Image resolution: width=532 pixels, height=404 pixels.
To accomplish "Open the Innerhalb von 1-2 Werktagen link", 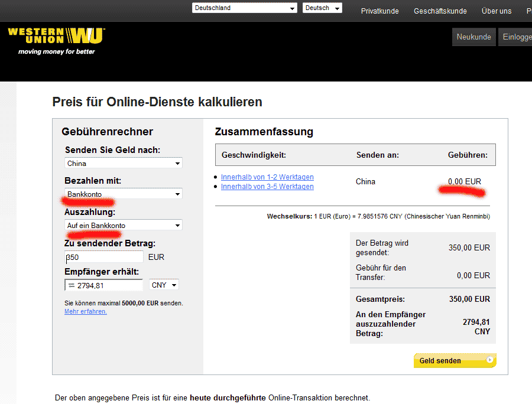I will tap(267, 177).
